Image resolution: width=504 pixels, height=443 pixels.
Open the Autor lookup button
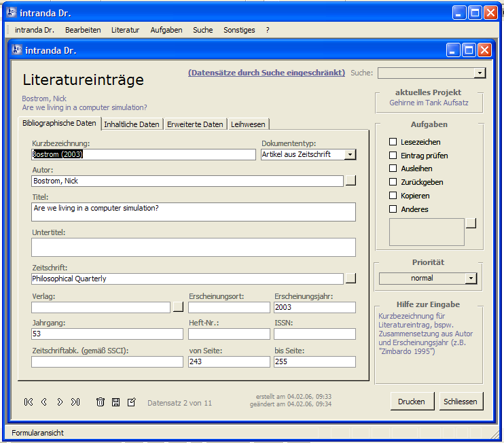(x=350, y=181)
